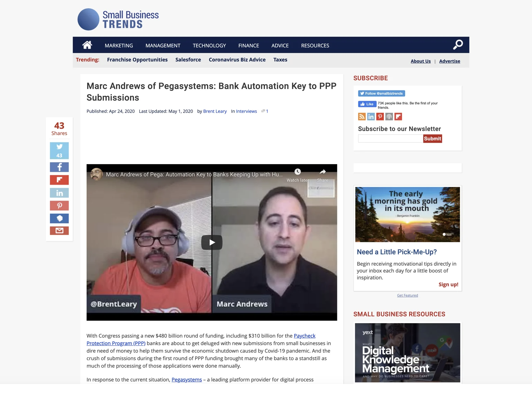Click the newsletter email input field

pyautogui.click(x=390, y=139)
